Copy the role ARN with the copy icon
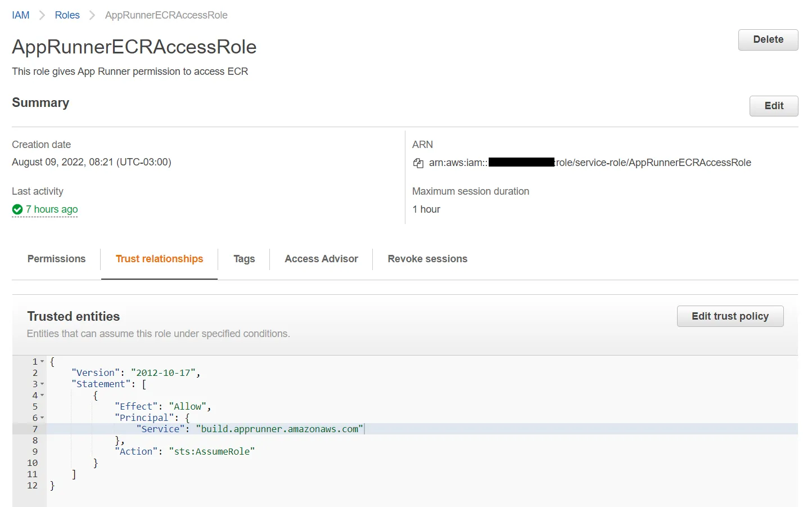This screenshot has height=507, width=812. (x=418, y=163)
